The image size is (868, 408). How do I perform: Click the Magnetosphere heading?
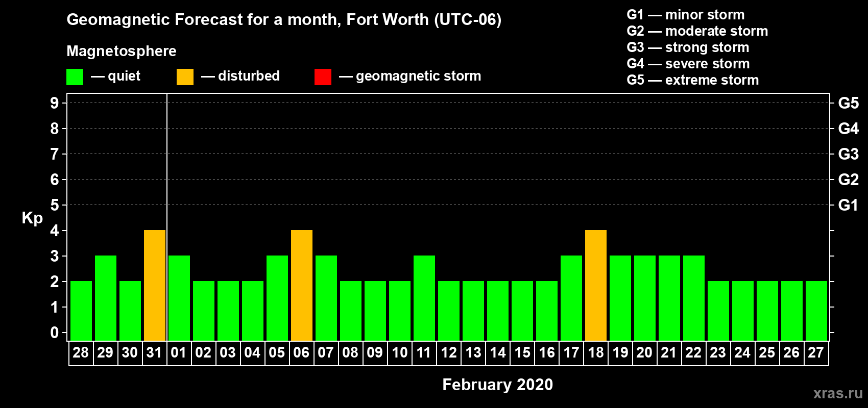coord(122,51)
